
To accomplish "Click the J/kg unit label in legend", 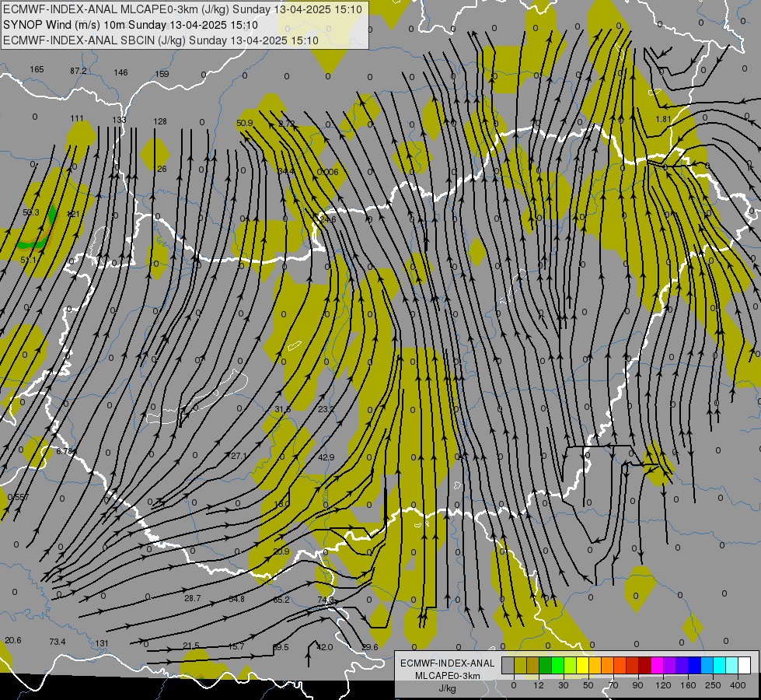I will tap(448, 688).
